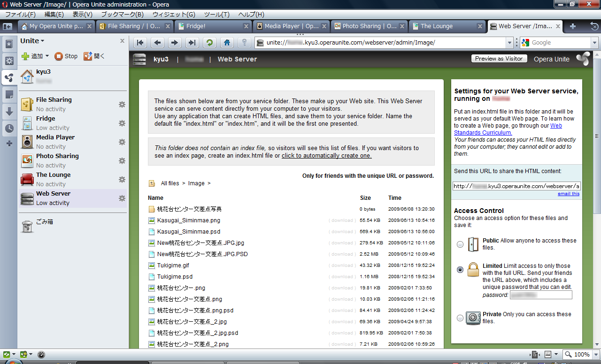The width and height of the screenshot is (601, 364).
Task: Select the Public access radio button
Action: pyautogui.click(x=460, y=244)
